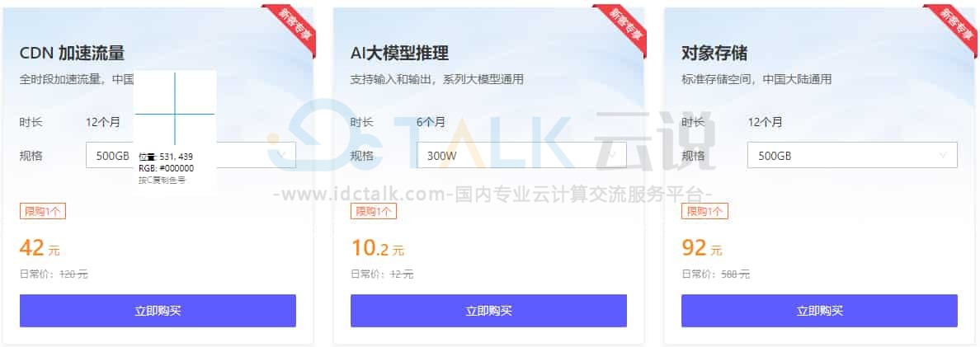This screenshot has width=980, height=347.
Task: Click the 12个月 duration on 对象存储 card
Action: (x=765, y=122)
